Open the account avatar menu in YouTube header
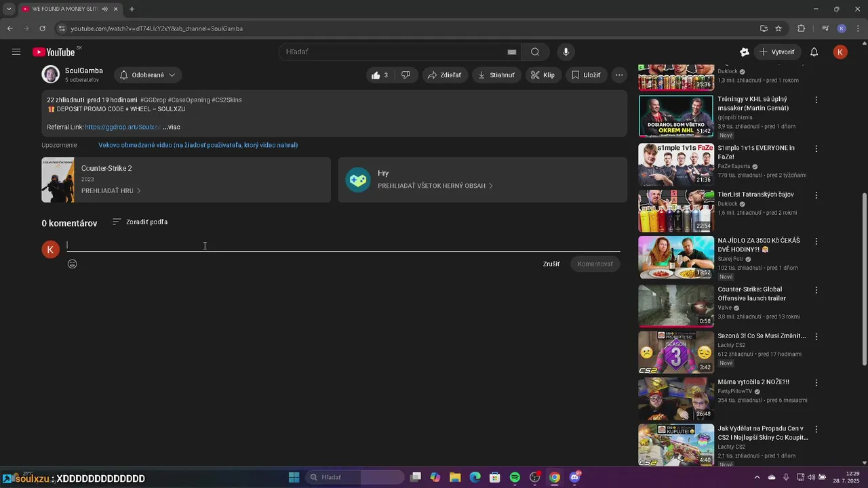The image size is (868, 488). pos(840,52)
